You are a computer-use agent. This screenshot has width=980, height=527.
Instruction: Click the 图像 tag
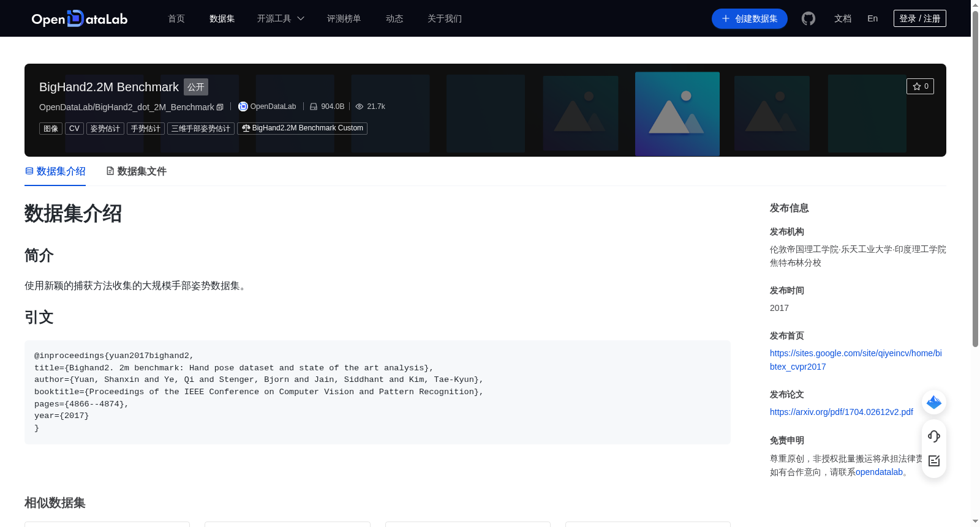pyautogui.click(x=51, y=129)
